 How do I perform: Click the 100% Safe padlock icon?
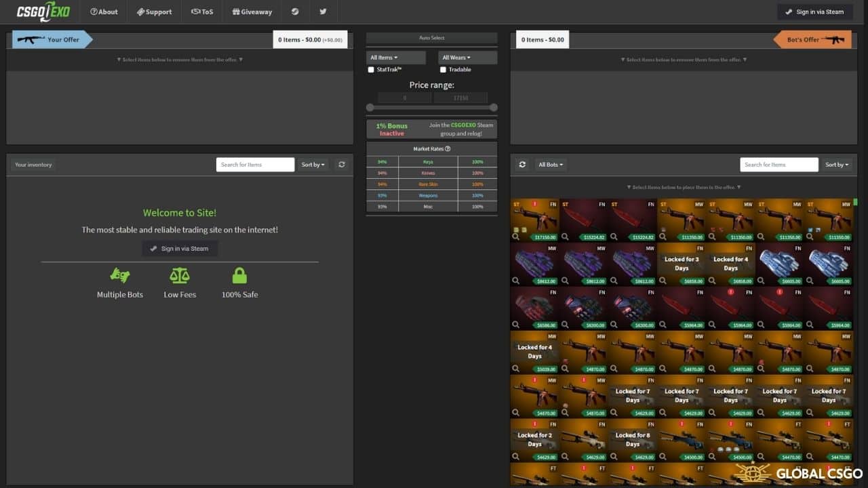click(239, 276)
